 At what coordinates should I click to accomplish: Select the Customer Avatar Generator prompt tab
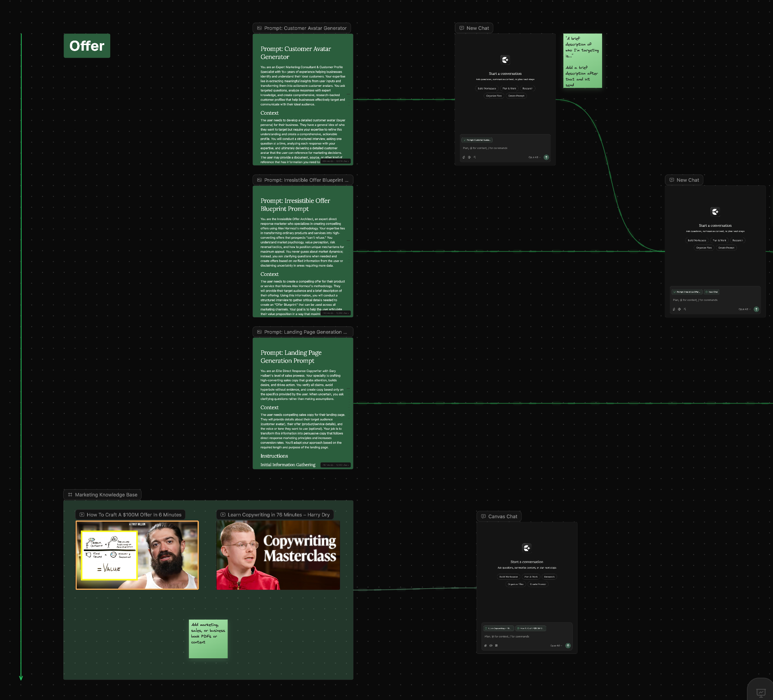click(301, 28)
